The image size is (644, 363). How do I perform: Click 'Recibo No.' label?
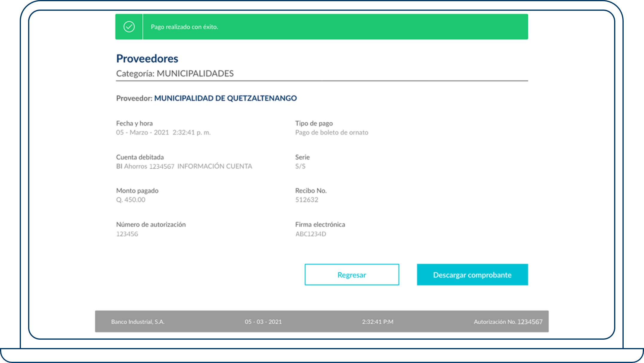coord(311,191)
